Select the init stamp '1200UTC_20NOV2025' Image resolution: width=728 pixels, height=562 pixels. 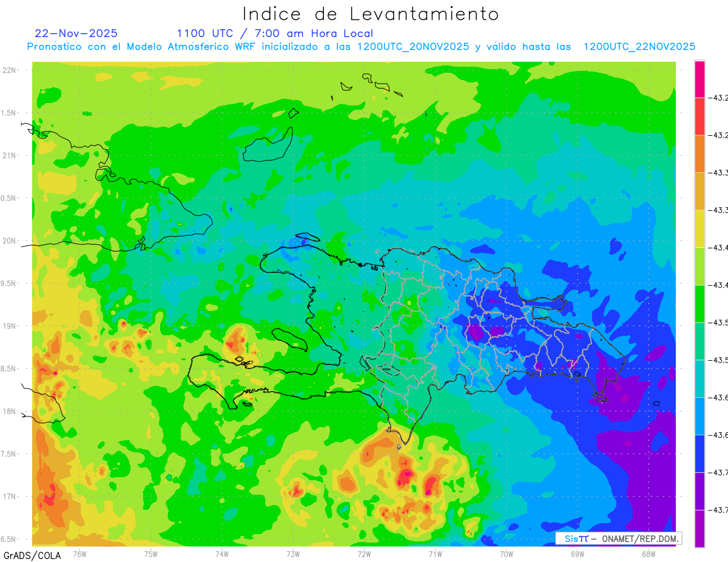pyautogui.click(x=413, y=47)
